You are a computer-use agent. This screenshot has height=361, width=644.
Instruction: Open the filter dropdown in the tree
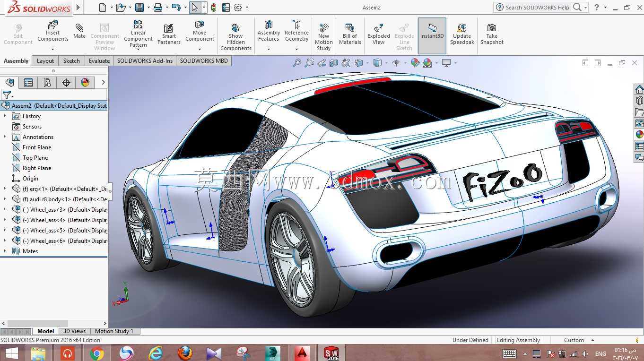point(8,95)
